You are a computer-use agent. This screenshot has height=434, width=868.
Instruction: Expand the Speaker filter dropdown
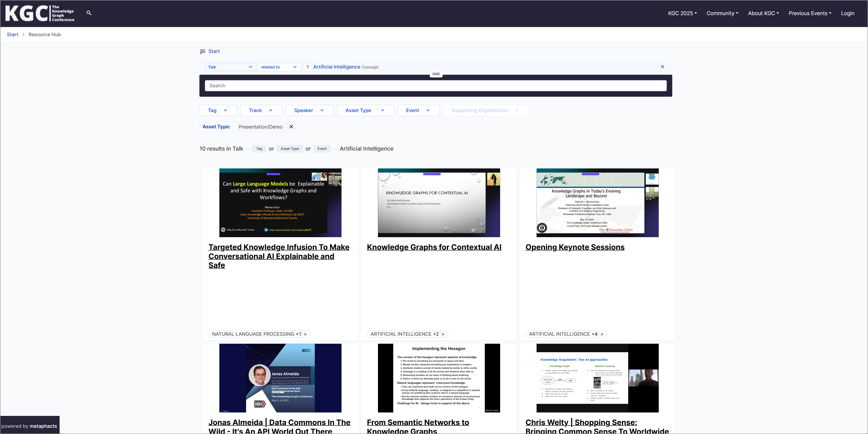(309, 110)
